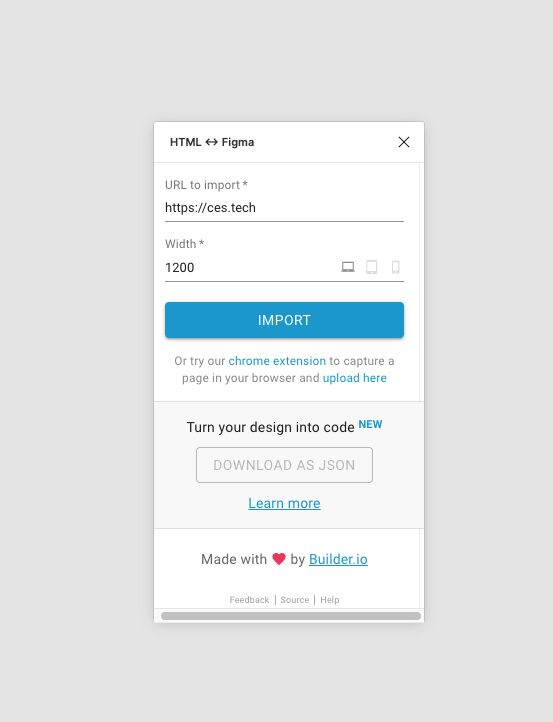This screenshot has height=722, width=553.
Task: Open the Learn more link
Action: [284, 503]
